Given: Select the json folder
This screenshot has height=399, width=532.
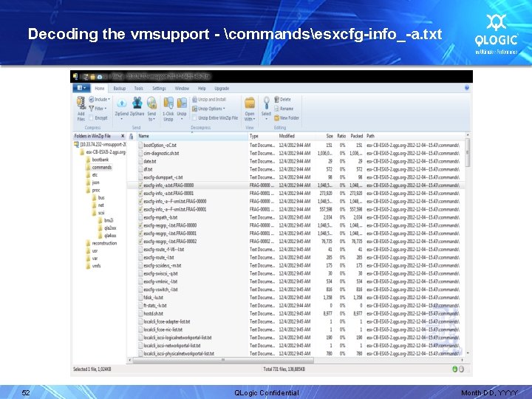Looking at the screenshot, I should (x=93, y=183).
